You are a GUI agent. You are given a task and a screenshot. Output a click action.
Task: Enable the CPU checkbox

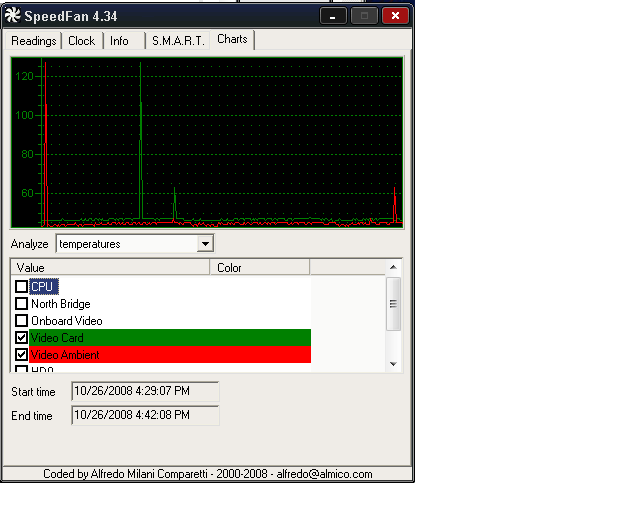[x=21, y=287]
